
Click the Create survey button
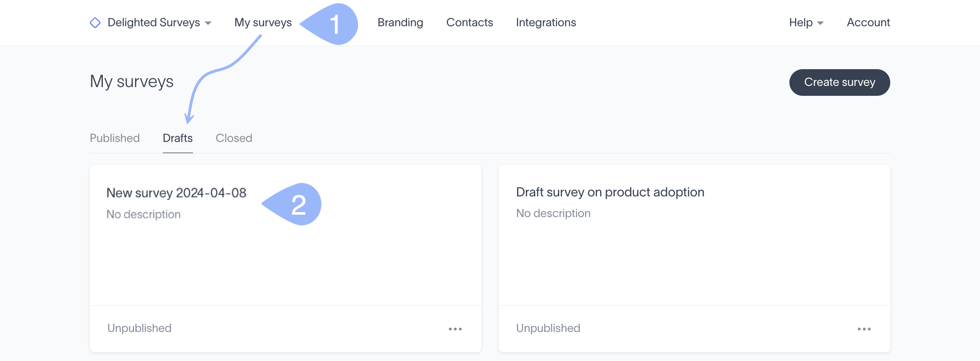pyautogui.click(x=839, y=82)
